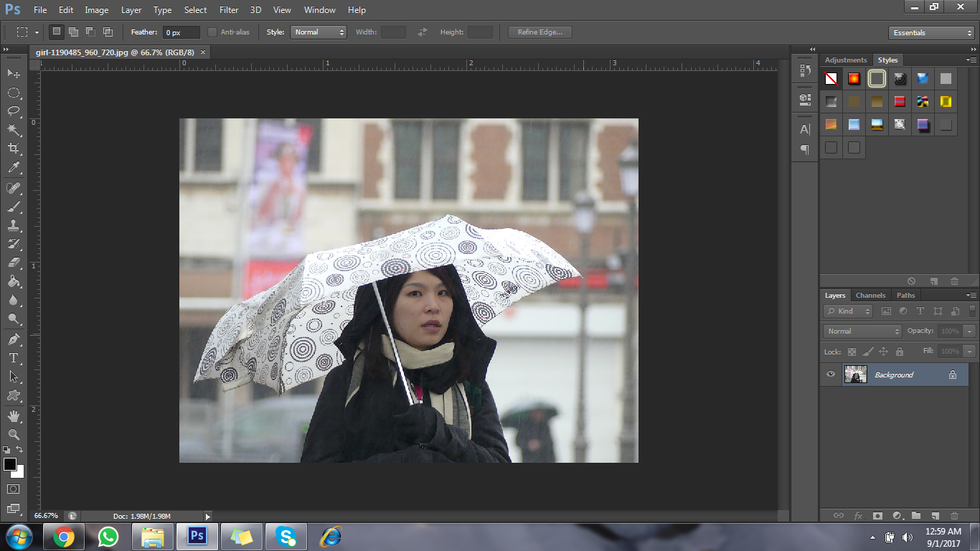Click the foreground color swatch

(10, 464)
